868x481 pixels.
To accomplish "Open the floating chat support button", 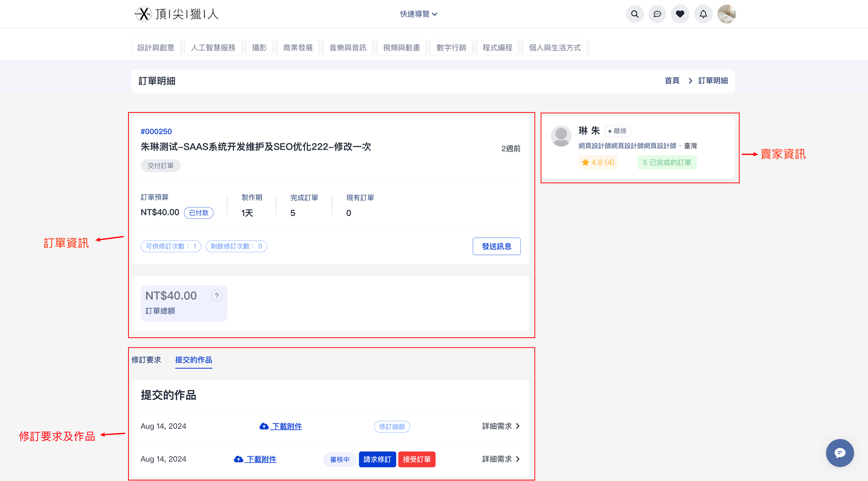I will coord(839,453).
